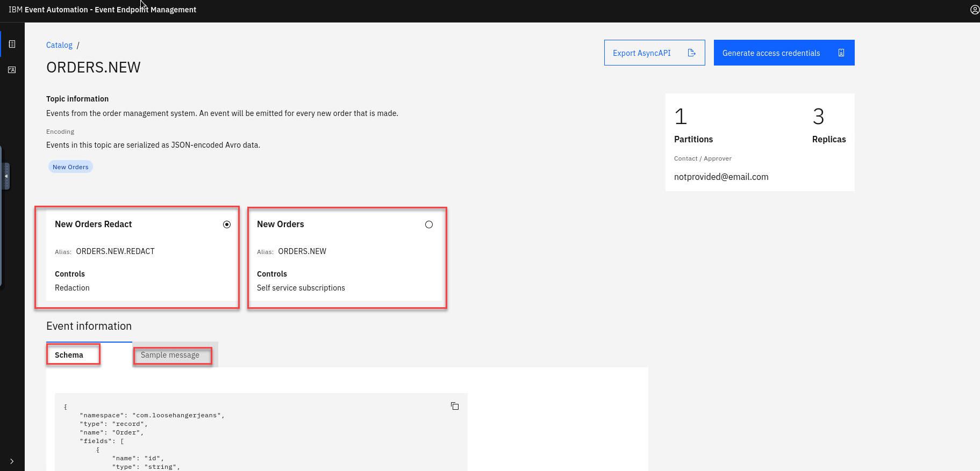Click the notprovided@email.com contact address
The image size is (980, 471).
(721, 177)
